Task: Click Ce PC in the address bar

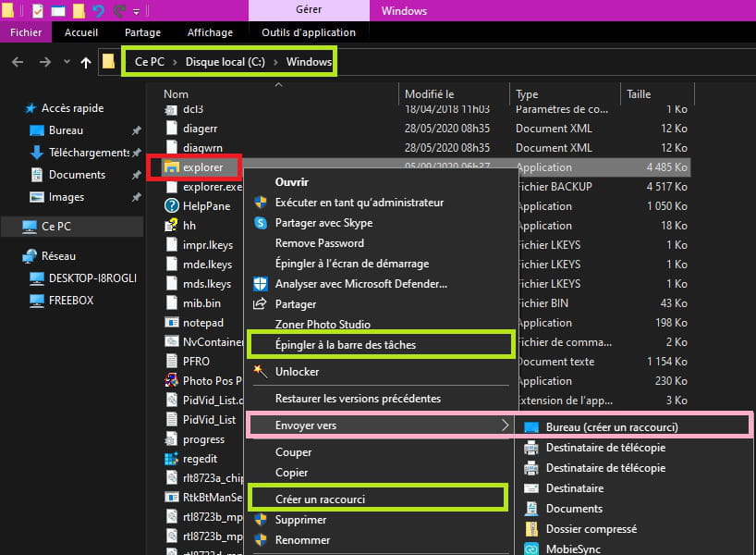Action: coord(150,62)
